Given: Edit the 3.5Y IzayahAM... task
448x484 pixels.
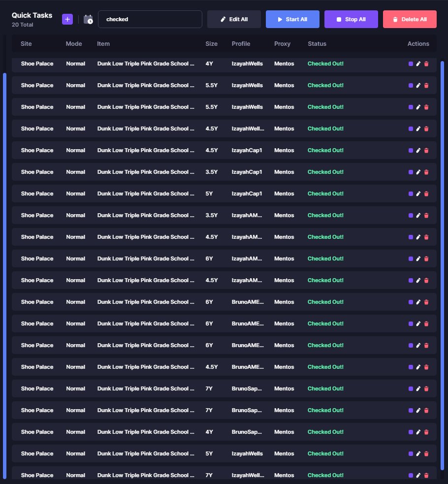Looking at the screenshot, I should [x=418, y=215].
